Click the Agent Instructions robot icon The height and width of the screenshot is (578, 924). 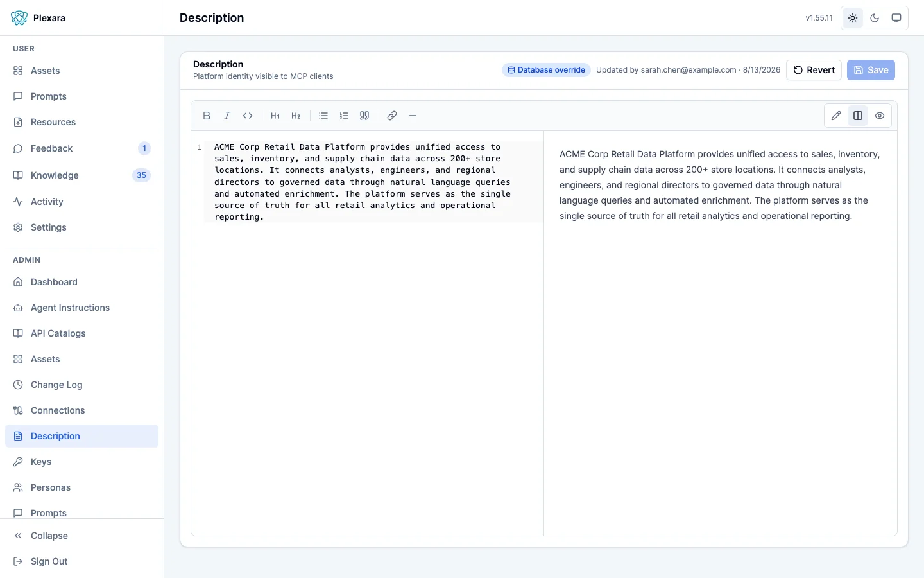(18, 308)
